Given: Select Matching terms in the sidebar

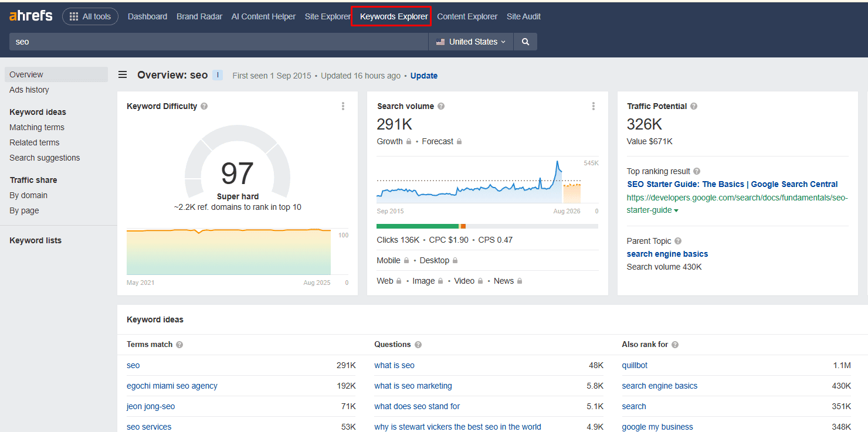Looking at the screenshot, I should click(37, 127).
